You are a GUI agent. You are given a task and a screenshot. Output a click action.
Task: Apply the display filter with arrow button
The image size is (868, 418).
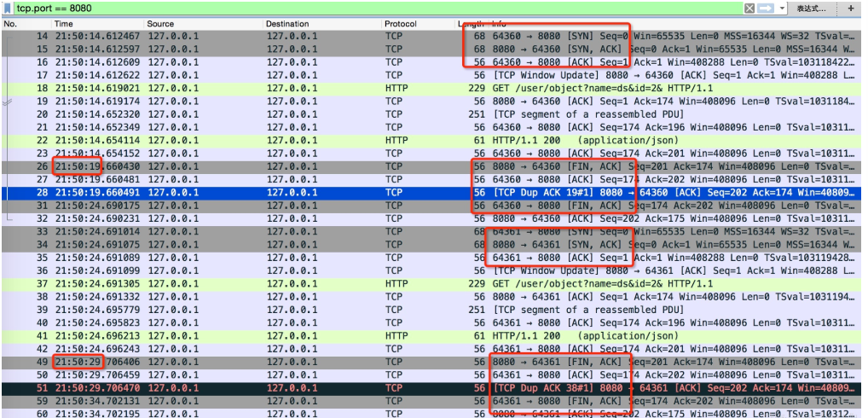pyautogui.click(x=765, y=8)
